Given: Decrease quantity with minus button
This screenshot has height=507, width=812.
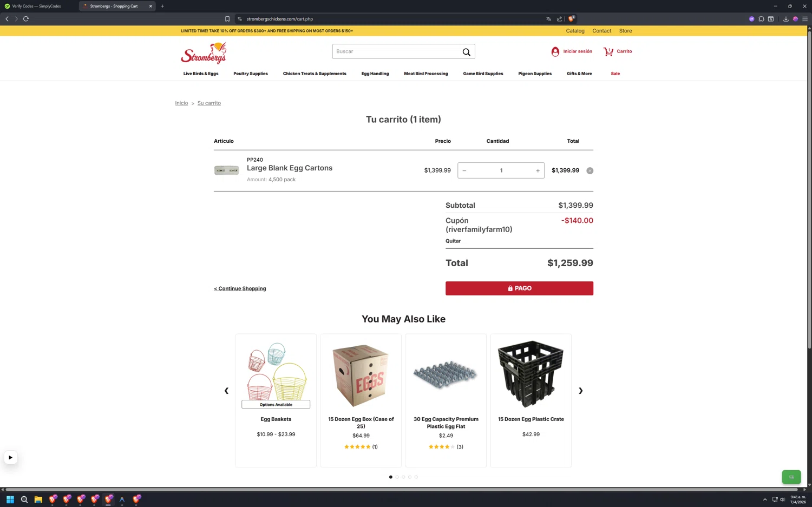Looking at the screenshot, I should [464, 170].
